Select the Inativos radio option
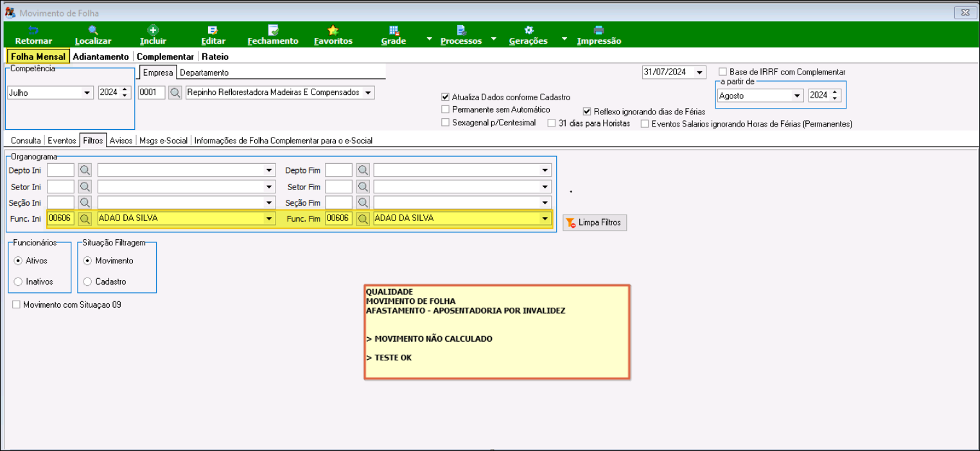 pyautogui.click(x=18, y=281)
